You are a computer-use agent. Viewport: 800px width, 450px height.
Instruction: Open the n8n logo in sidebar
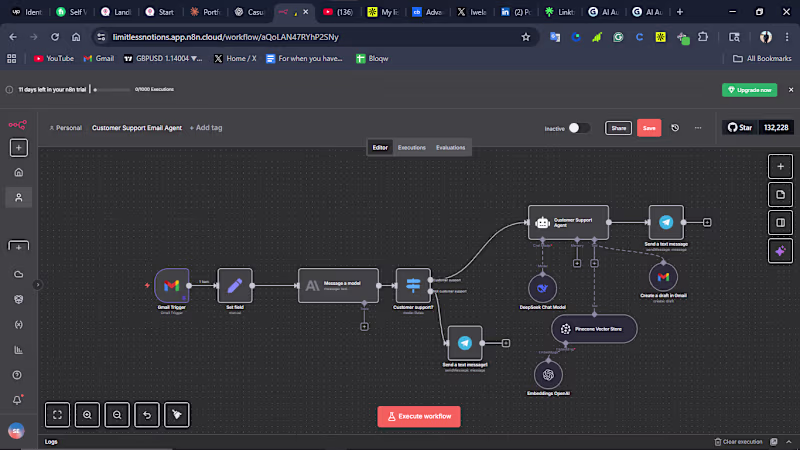pyautogui.click(x=17, y=124)
